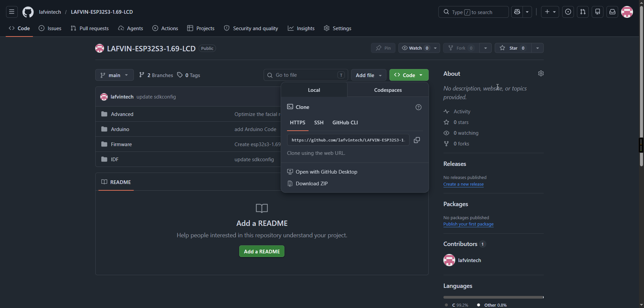
Task: Open the IDF folder
Action: tap(115, 160)
